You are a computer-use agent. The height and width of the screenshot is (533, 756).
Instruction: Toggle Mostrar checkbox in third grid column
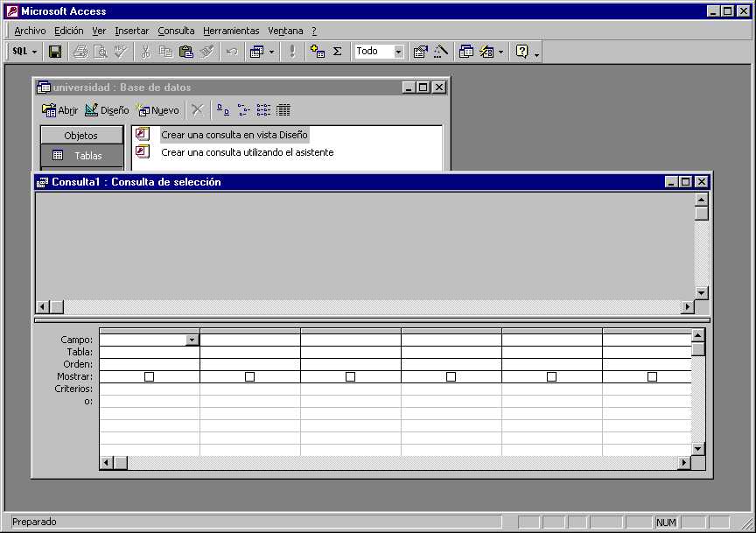coord(351,376)
